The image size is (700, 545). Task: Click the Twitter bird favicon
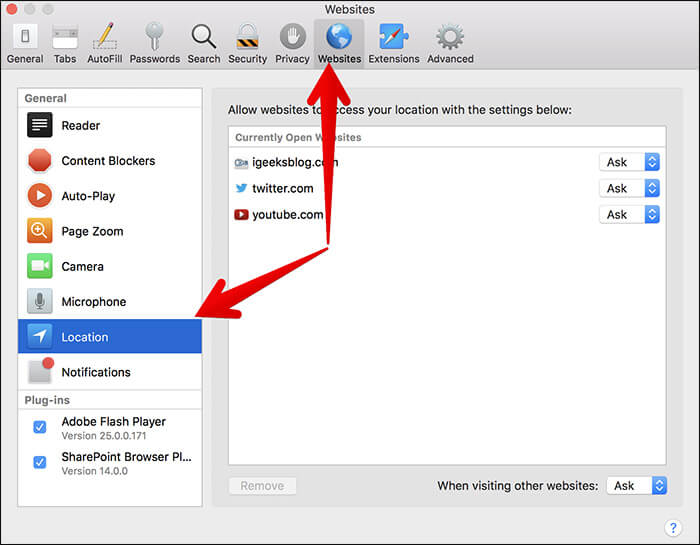[x=241, y=188]
